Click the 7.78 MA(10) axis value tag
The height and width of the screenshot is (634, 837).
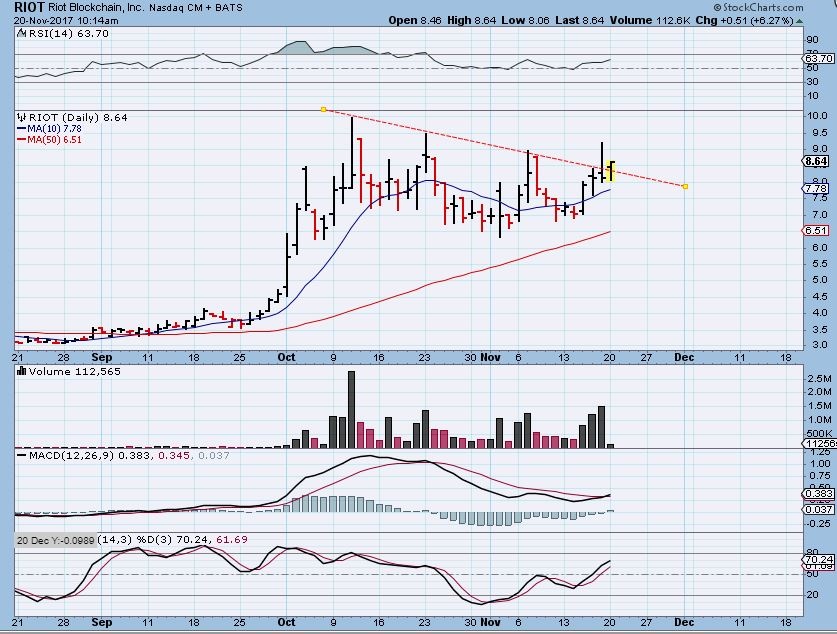817,188
